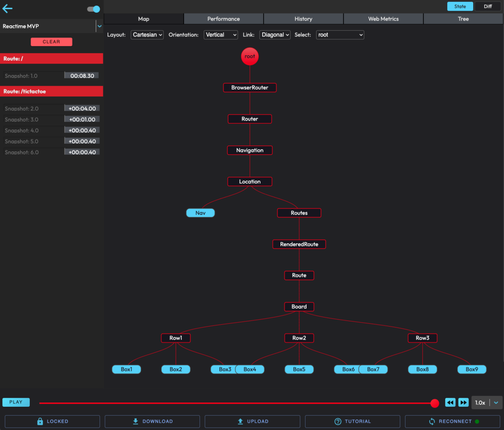The height and width of the screenshot is (430, 504).
Task: Open the 1.0x playback speed dropdown
Action: (487, 403)
